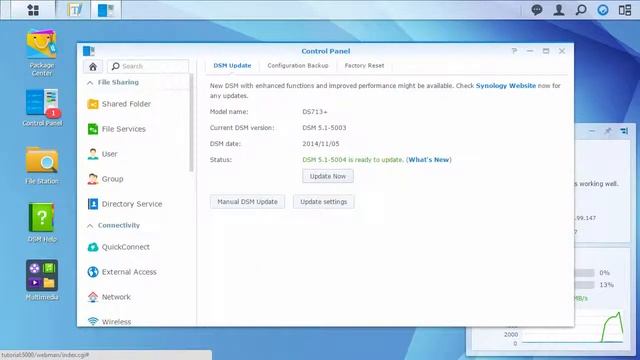
Task: Click the Update Now button
Action: pyautogui.click(x=328, y=176)
